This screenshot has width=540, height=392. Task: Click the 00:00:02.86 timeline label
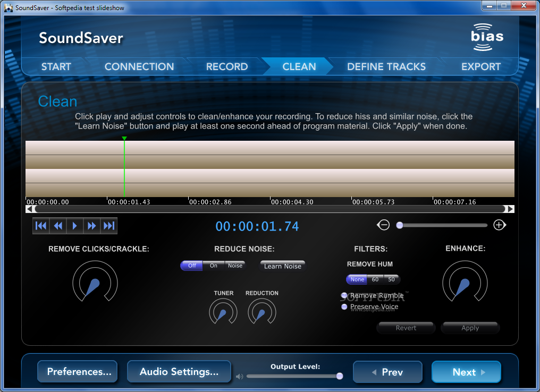pos(210,202)
